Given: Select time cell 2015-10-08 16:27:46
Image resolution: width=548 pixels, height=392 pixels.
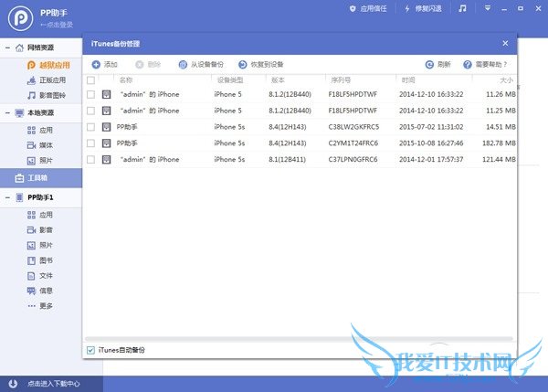Looking at the screenshot, I should (x=431, y=143).
